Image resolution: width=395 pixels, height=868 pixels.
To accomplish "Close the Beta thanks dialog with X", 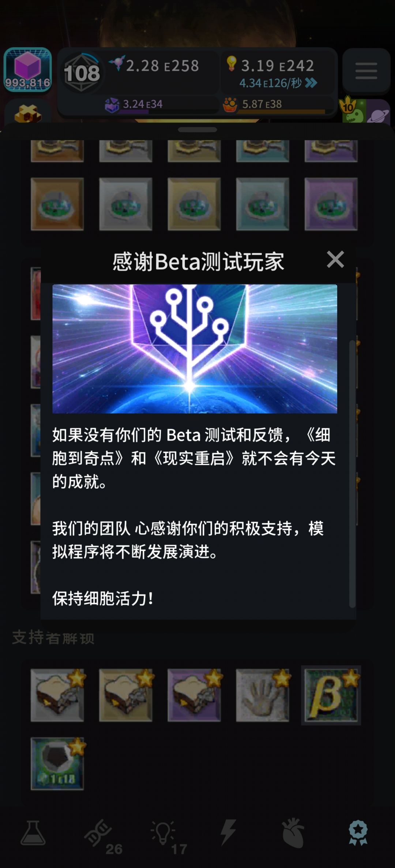I will pos(335,259).
